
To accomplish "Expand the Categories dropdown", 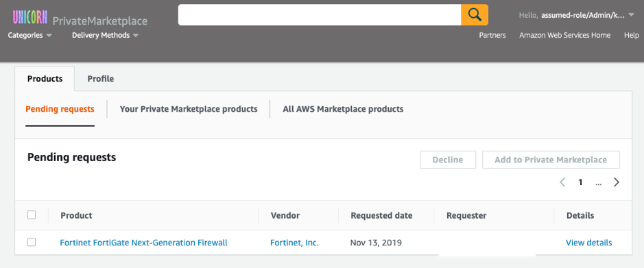I will click(30, 35).
